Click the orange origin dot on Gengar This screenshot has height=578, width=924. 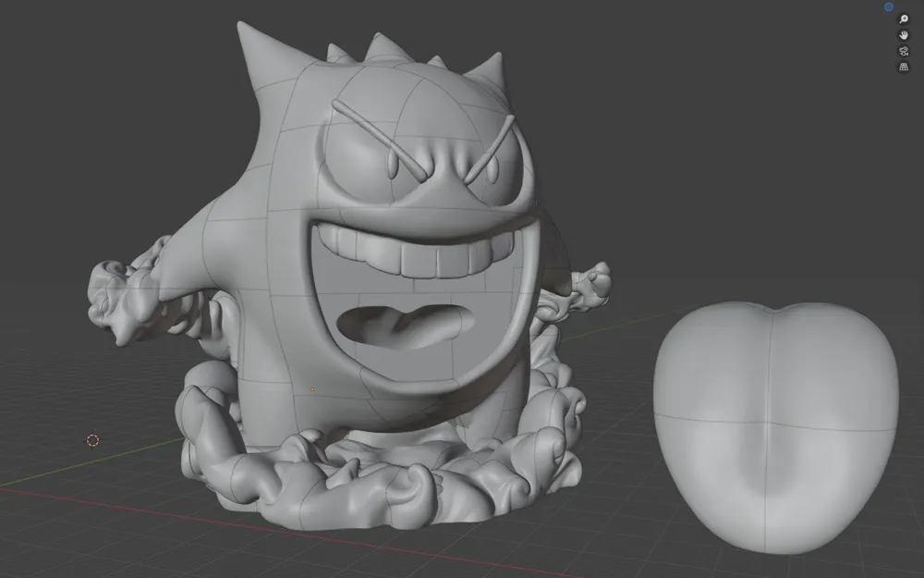(312, 388)
